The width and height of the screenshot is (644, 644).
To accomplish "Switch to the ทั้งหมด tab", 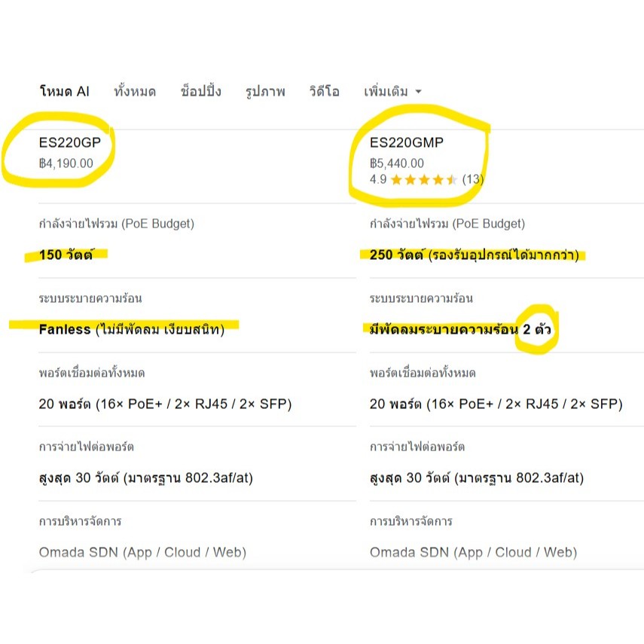I will (135, 91).
